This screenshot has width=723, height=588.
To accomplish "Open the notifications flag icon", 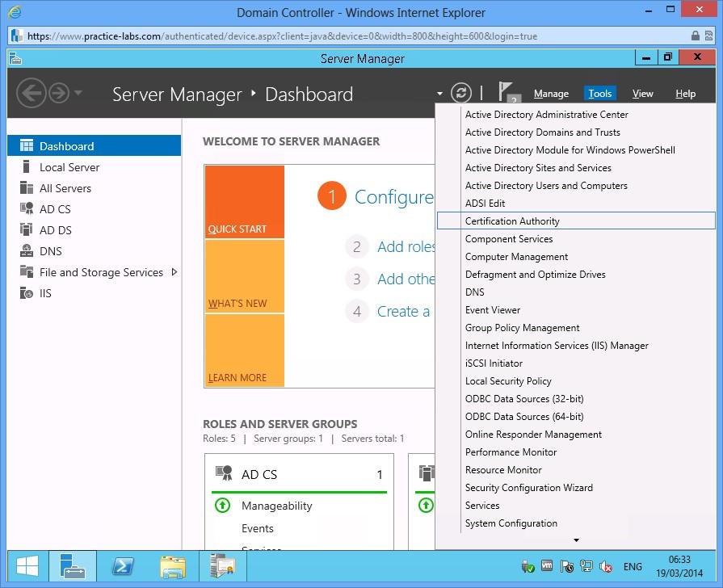I will [x=507, y=92].
